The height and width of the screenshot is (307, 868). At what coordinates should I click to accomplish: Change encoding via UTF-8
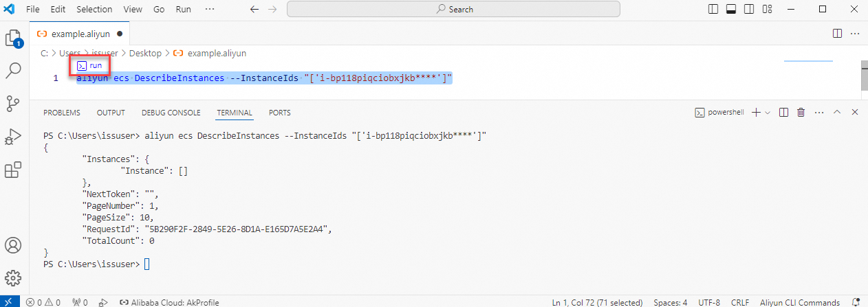coord(709,302)
